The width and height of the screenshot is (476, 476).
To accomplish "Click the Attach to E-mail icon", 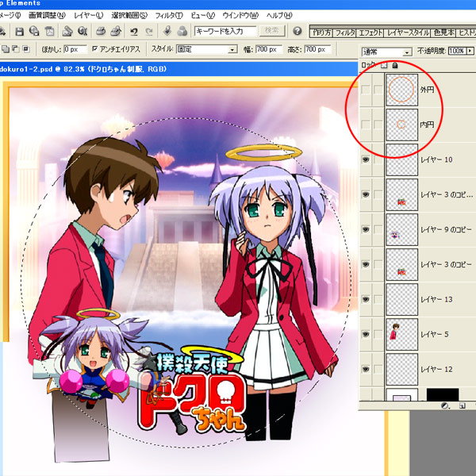I will click(67, 31).
